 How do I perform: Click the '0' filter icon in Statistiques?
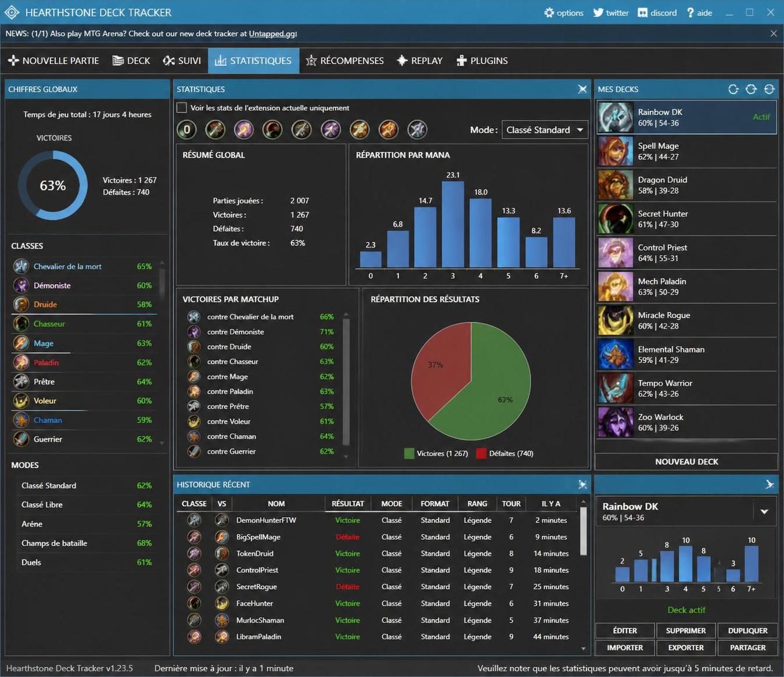click(186, 130)
